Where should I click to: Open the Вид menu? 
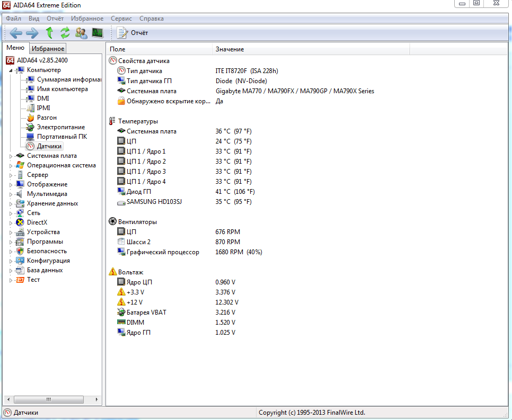[33, 19]
